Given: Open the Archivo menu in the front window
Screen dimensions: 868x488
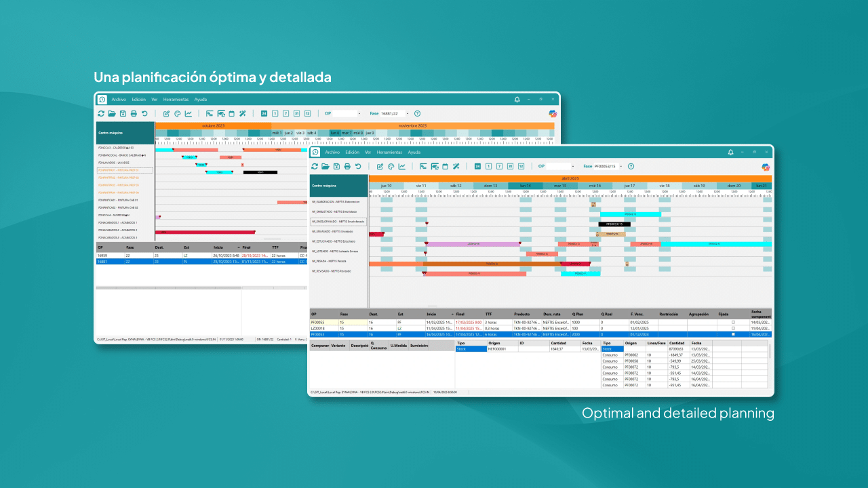Looking at the screenshot, I should [332, 152].
